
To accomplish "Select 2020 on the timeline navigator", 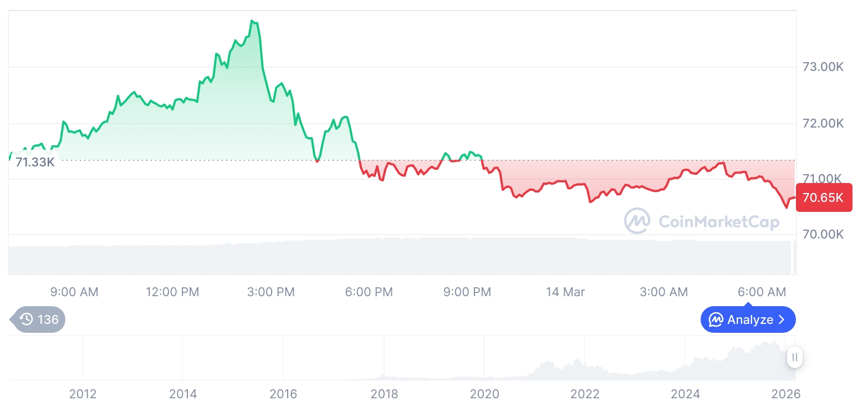I will click(x=484, y=394).
